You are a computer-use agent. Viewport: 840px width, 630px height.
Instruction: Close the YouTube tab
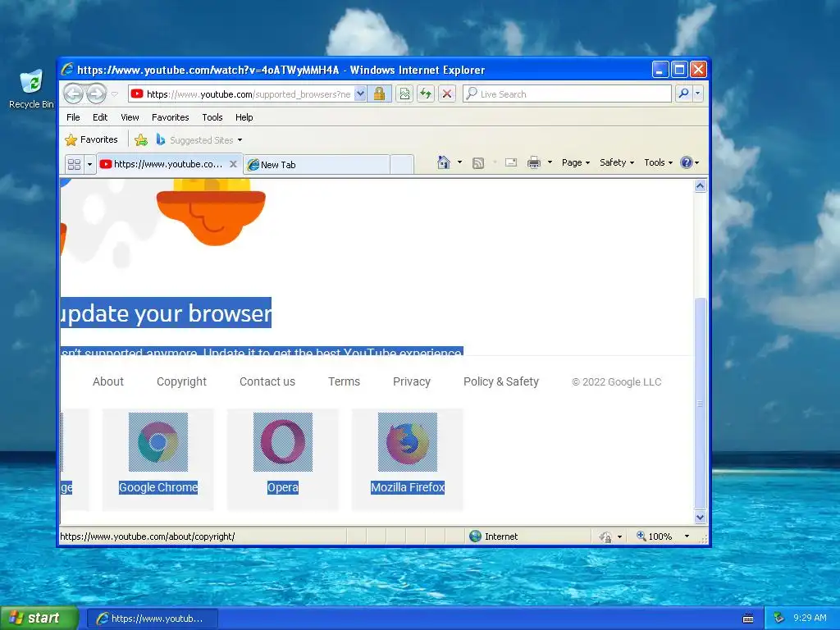point(233,164)
